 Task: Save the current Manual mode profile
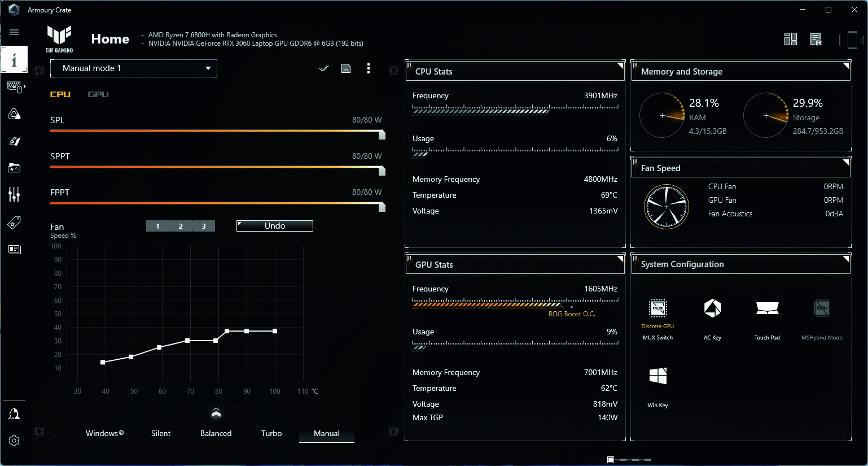346,68
